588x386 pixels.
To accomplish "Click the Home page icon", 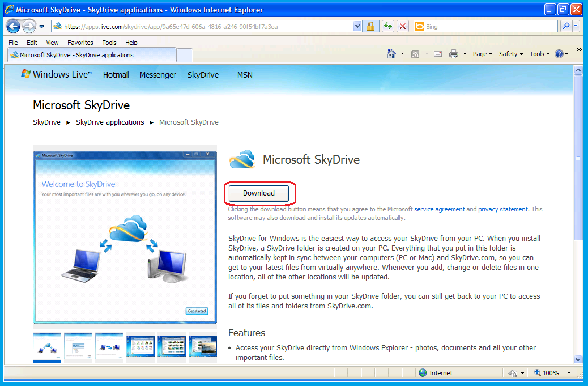I will pos(391,54).
